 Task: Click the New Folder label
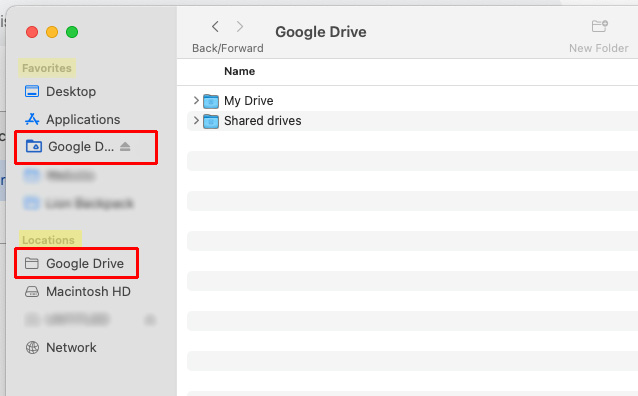tap(599, 48)
